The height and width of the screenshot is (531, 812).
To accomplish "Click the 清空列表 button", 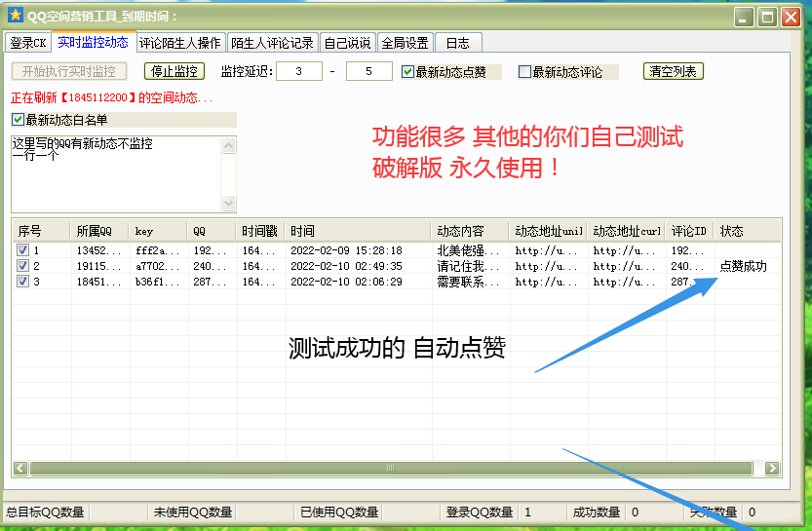I will [674, 71].
